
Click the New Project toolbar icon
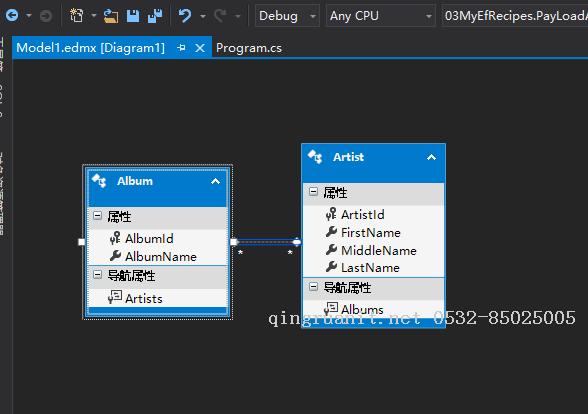pyautogui.click(x=76, y=16)
